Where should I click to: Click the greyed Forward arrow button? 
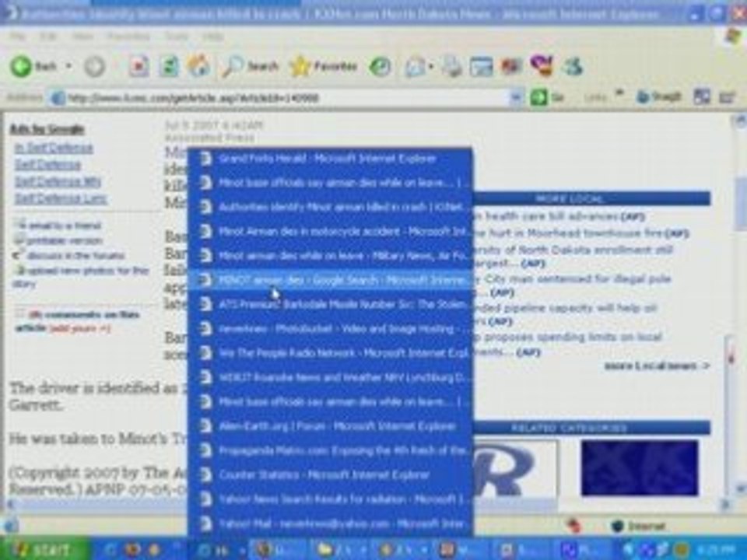[x=94, y=67]
